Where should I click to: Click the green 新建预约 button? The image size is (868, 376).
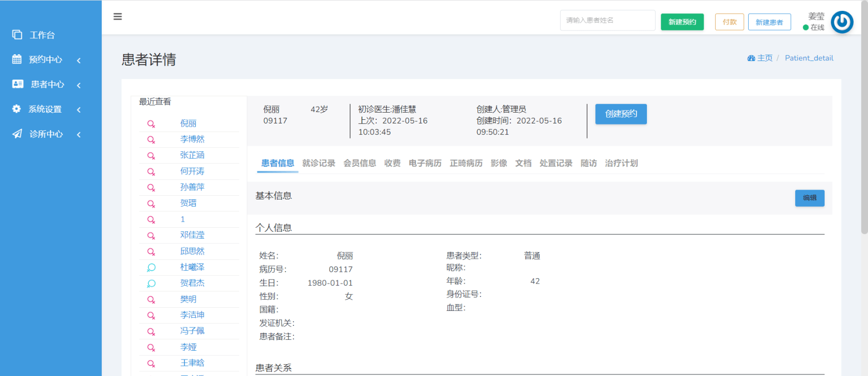tap(682, 22)
